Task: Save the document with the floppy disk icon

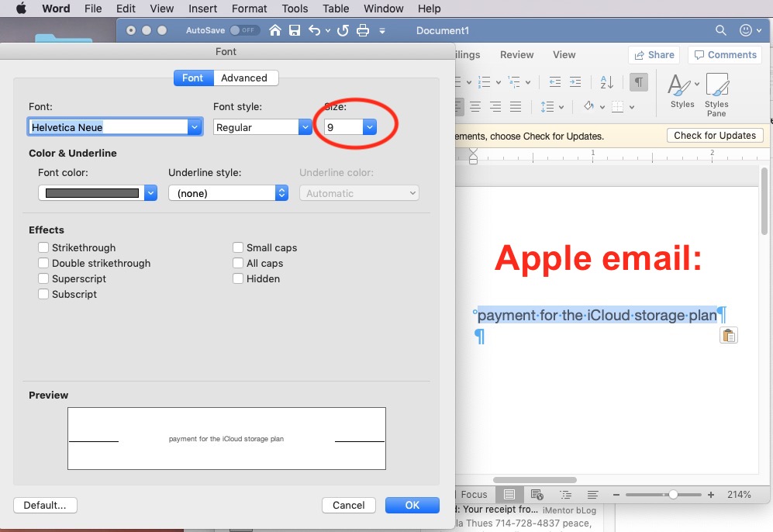Action: (x=295, y=30)
